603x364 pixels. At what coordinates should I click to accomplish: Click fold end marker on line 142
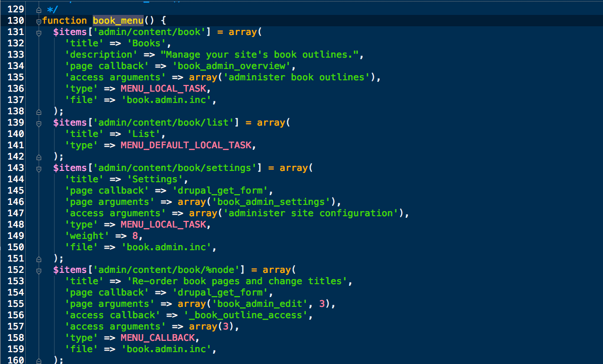click(39, 157)
